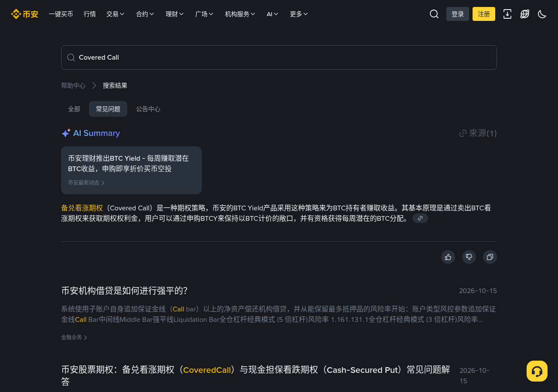Switch to the 公告中心 tab
The width and height of the screenshot is (558, 392).
[148, 109]
